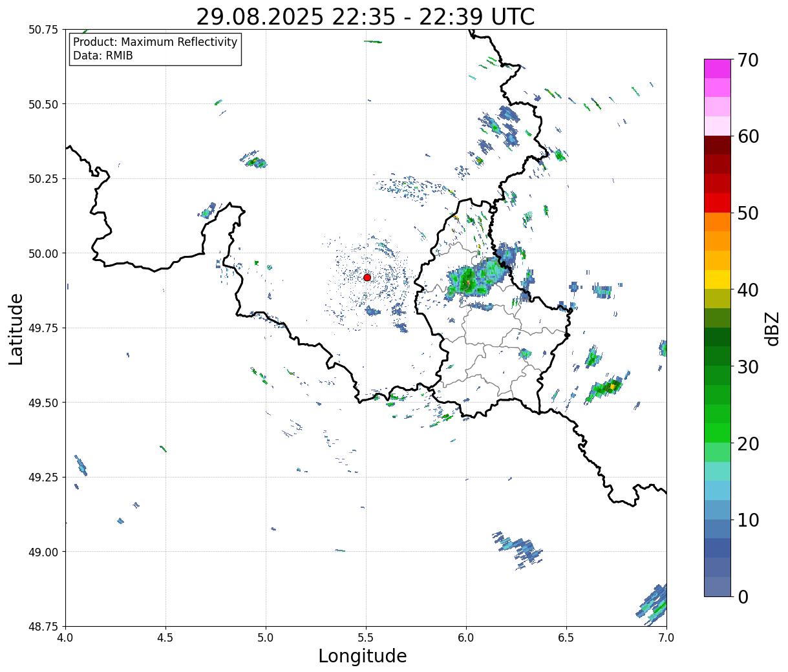Click the bright red 50 dBZ colorbar swatch
This screenshot has width=788, height=672.
click(x=718, y=203)
